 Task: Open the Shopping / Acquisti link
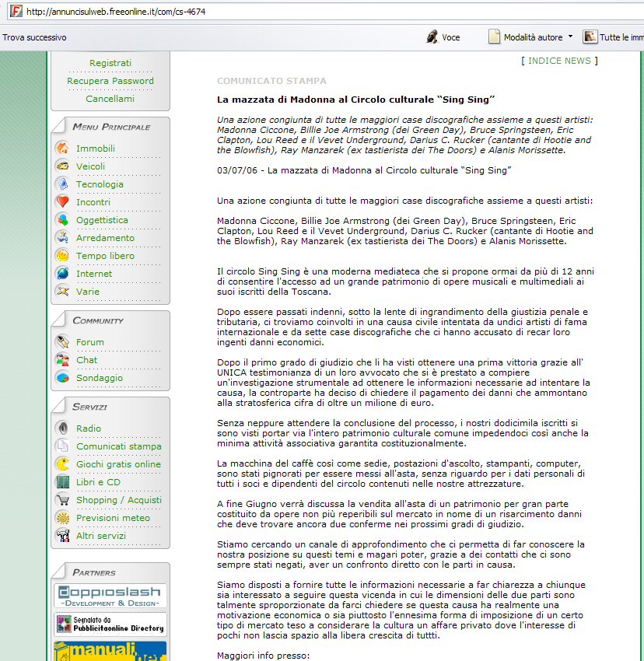pos(118,500)
